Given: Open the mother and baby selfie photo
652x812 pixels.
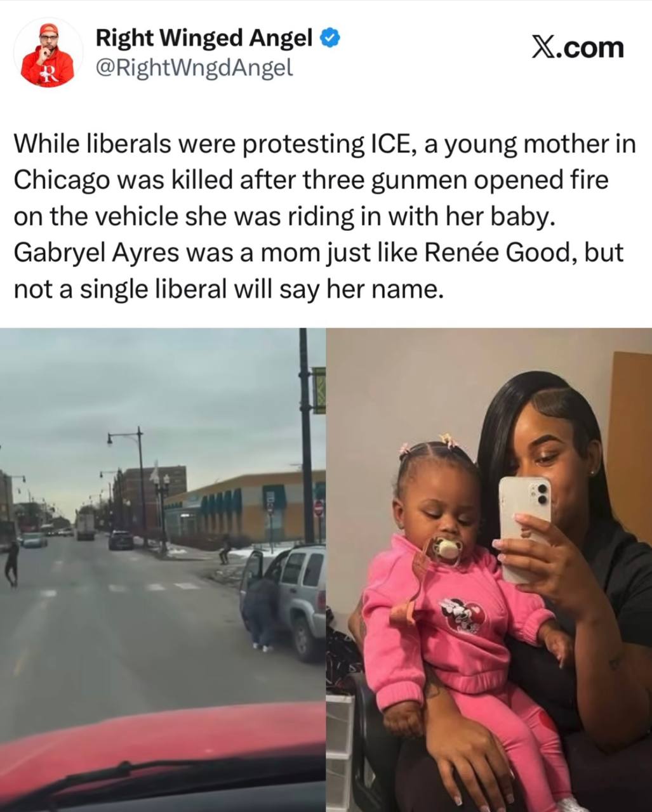Looking at the screenshot, I should pyautogui.click(x=489, y=570).
